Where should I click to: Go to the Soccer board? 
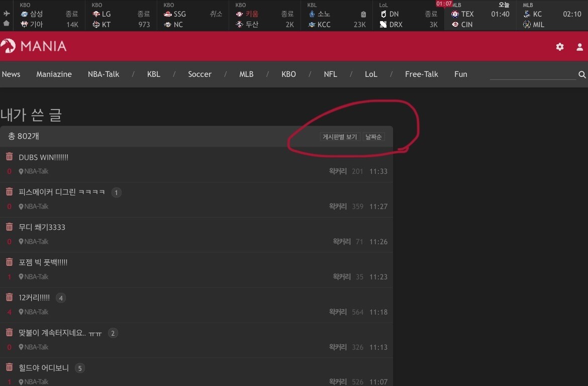coord(200,74)
